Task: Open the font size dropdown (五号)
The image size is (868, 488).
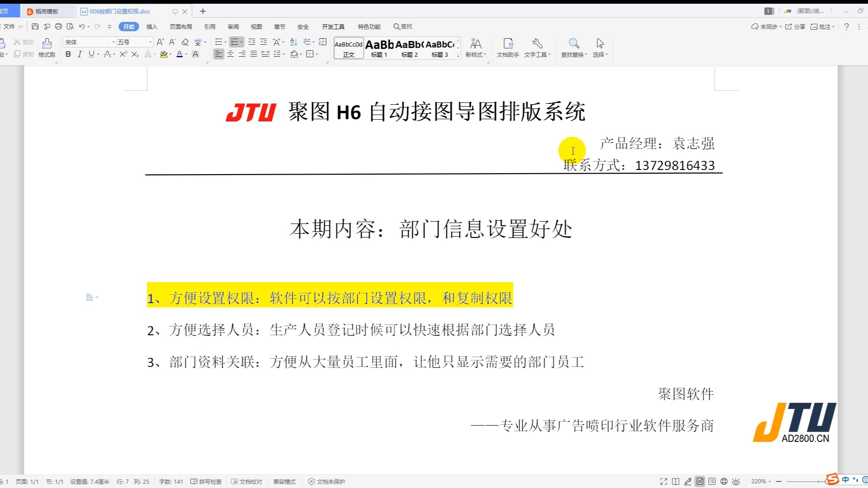Action: click(150, 42)
